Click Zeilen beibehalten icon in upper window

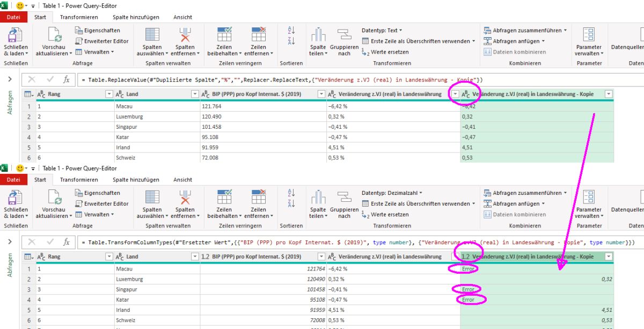point(224,35)
